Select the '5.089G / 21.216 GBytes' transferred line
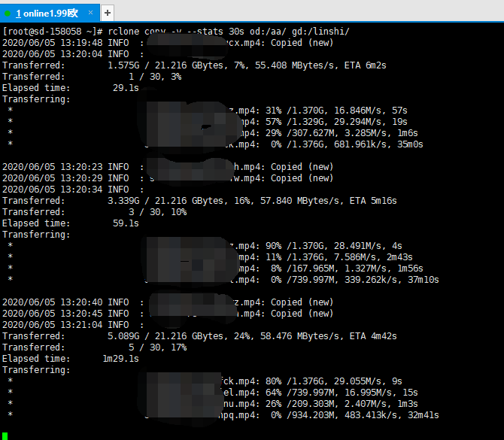This screenshot has width=504, height=440. point(199,336)
